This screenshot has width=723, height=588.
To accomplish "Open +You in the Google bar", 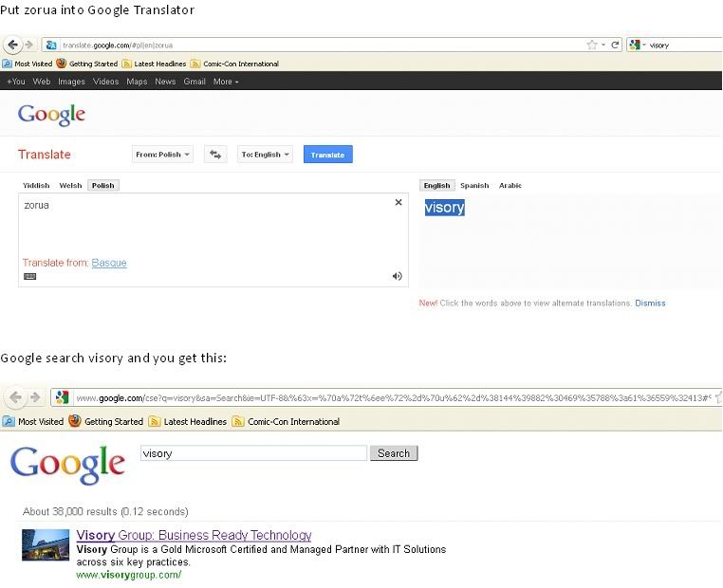I will pyautogui.click(x=16, y=82).
